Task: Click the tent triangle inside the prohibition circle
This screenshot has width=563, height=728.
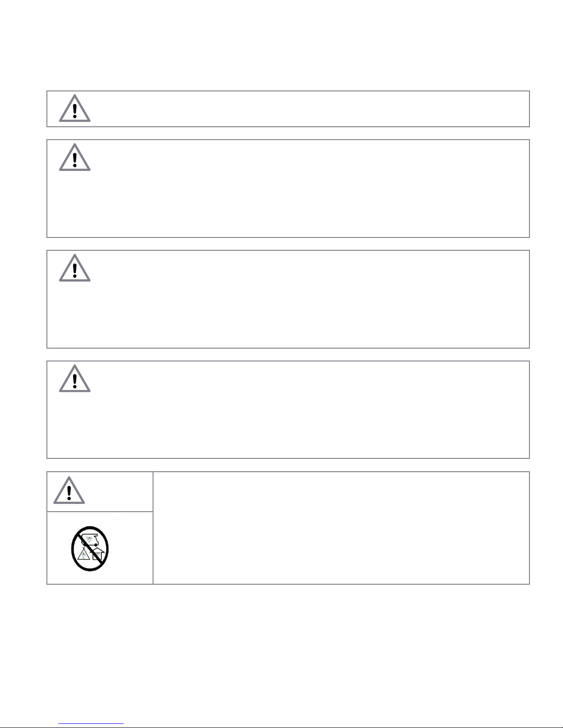Action: (85, 553)
